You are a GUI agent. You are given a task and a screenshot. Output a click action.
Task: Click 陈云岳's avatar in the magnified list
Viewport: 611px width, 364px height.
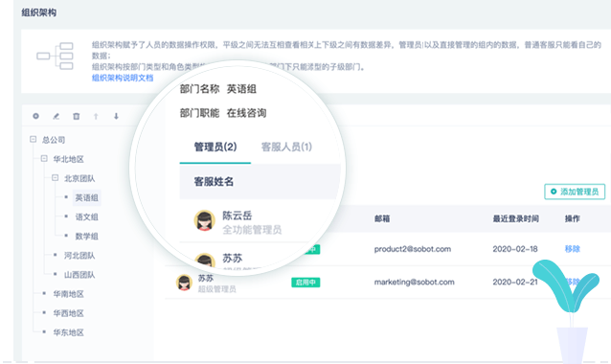coord(205,220)
